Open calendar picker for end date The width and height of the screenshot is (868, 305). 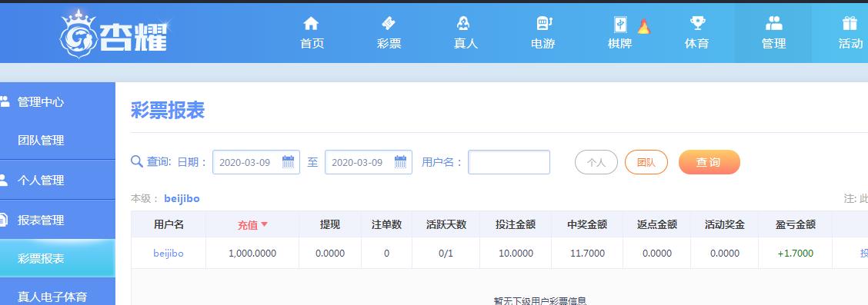coord(400,162)
